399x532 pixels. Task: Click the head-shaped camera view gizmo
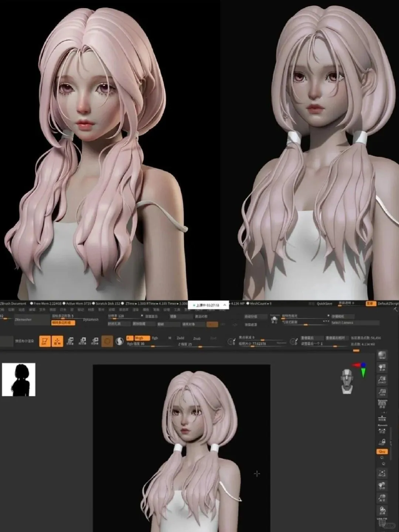(x=347, y=381)
